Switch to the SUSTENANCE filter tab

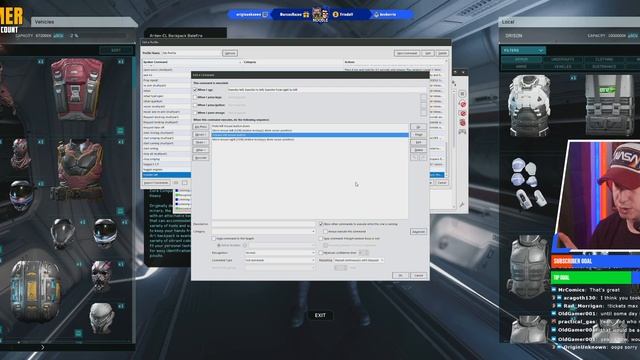point(604,66)
